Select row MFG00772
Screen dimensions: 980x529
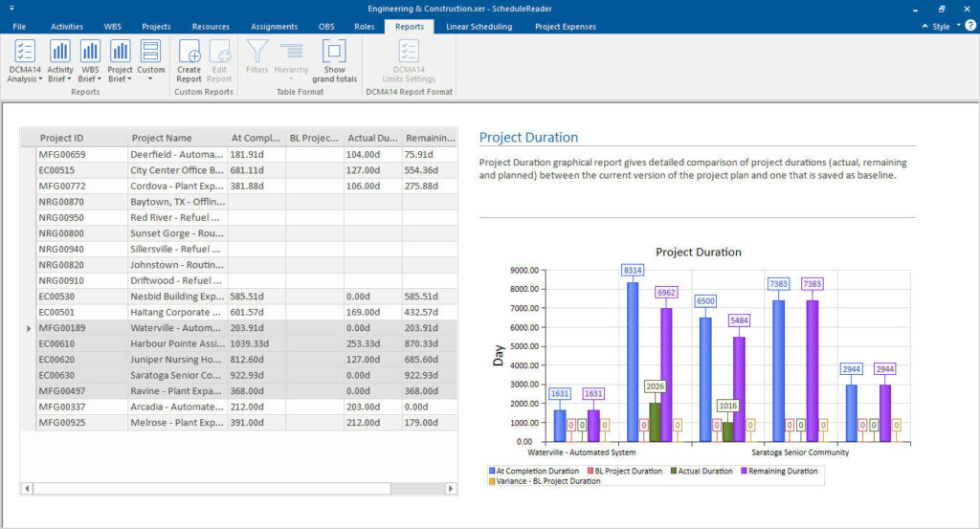pyautogui.click(x=238, y=187)
